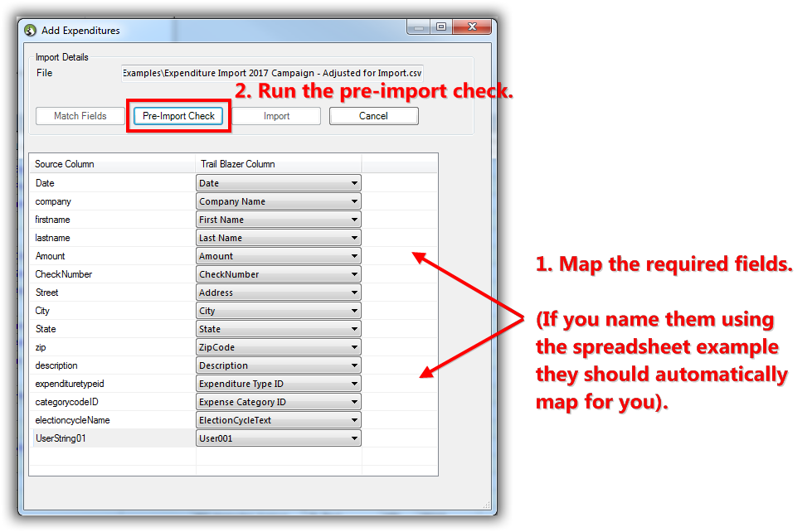Click the File path input field
The height and width of the screenshot is (532, 807).
coord(272,73)
